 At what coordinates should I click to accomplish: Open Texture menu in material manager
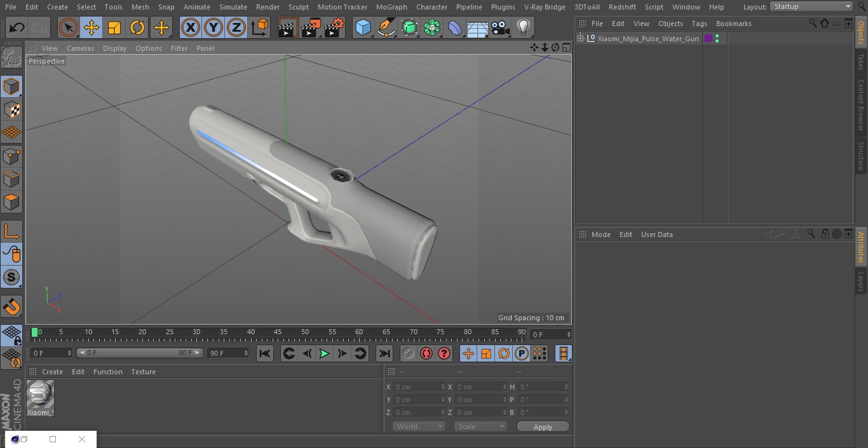pyautogui.click(x=143, y=372)
